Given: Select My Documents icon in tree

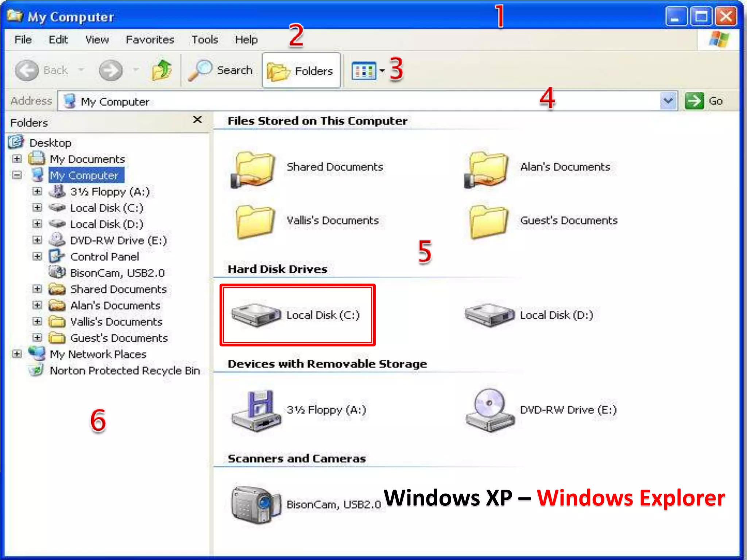Looking at the screenshot, I should pyautogui.click(x=37, y=158).
